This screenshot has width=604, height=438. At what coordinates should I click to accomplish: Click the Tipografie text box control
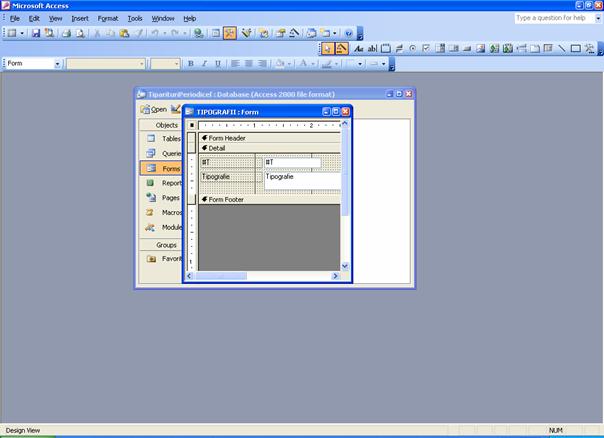pyautogui.click(x=300, y=177)
